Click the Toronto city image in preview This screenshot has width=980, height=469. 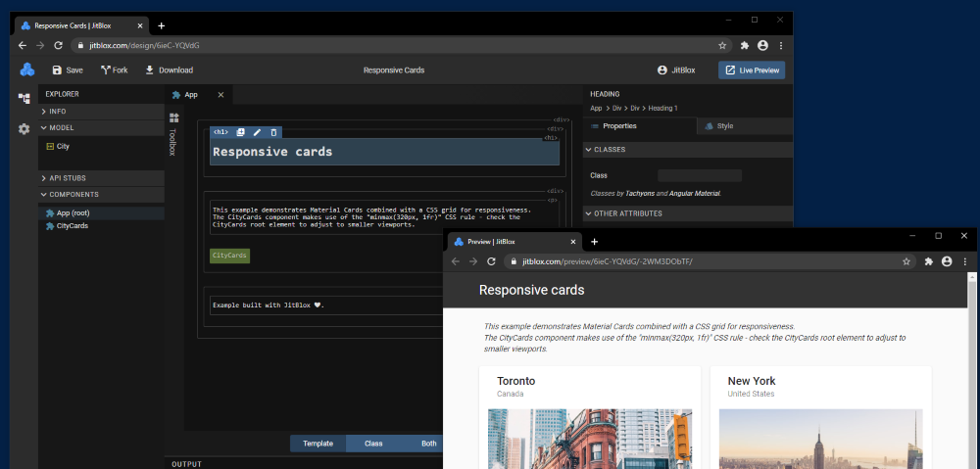(589, 439)
